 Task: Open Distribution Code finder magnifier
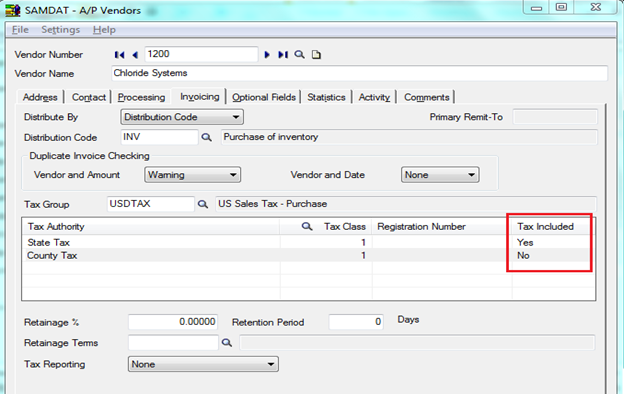click(206, 137)
